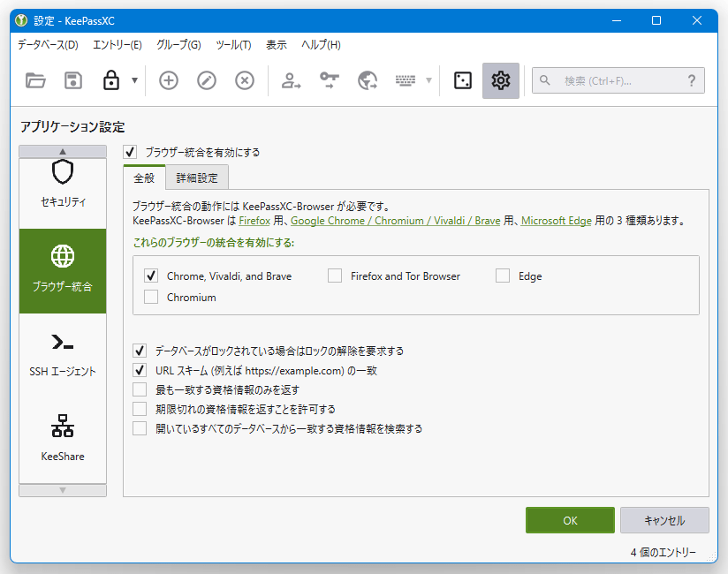Open Microsoft Edge extension link
Image resolution: width=728 pixels, height=574 pixels.
coord(557,221)
